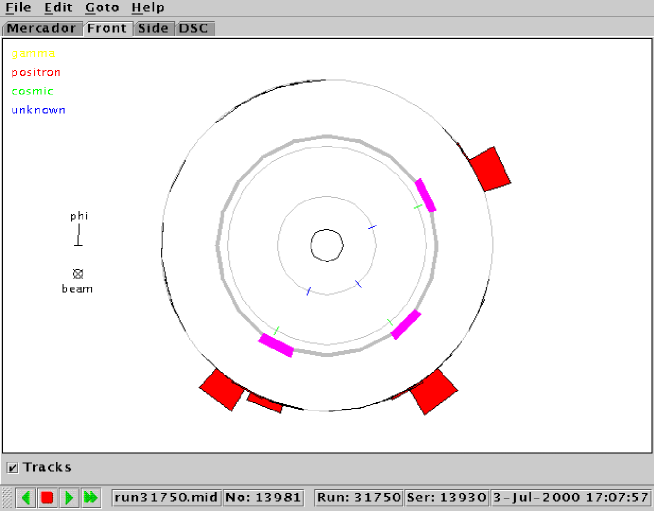The height and width of the screenshot is (511, 654).
Task: Click the gamma legend label in yellow
Action: point(33,54)
